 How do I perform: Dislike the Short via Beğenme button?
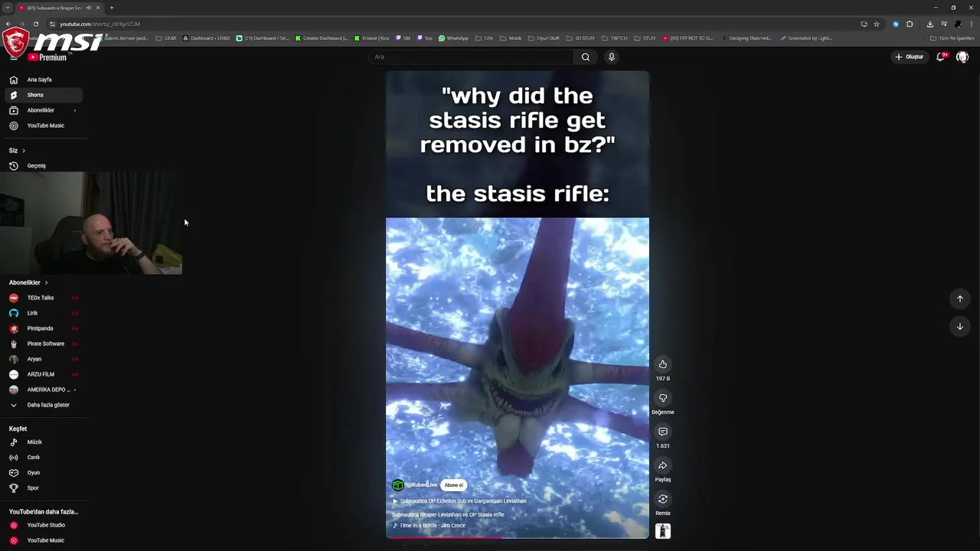coord(663,398)
